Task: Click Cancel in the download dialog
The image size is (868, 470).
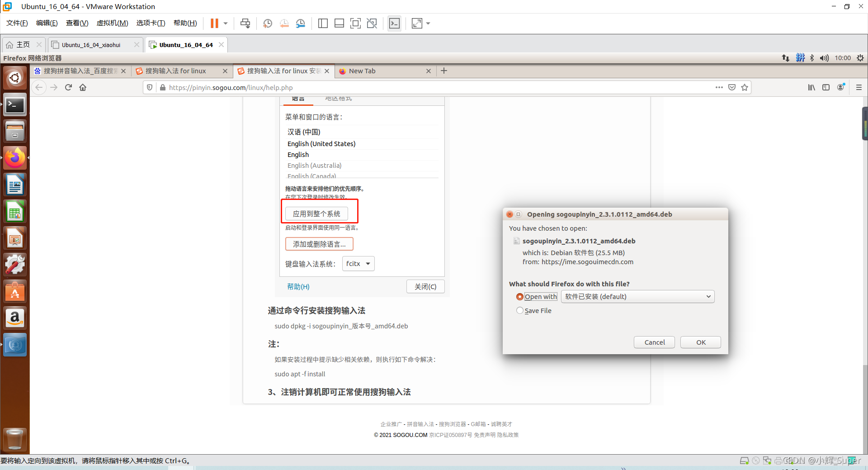Action: click(x=654, y=342)
